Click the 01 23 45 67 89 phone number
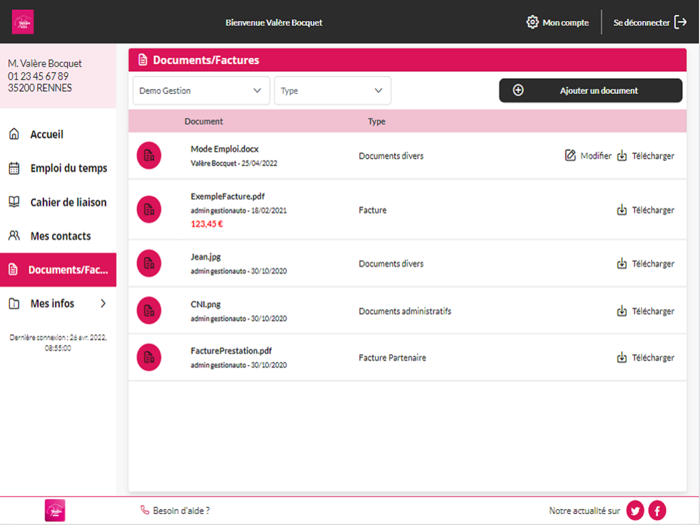This screenshot has height=525, width=700. coord(38,76)
